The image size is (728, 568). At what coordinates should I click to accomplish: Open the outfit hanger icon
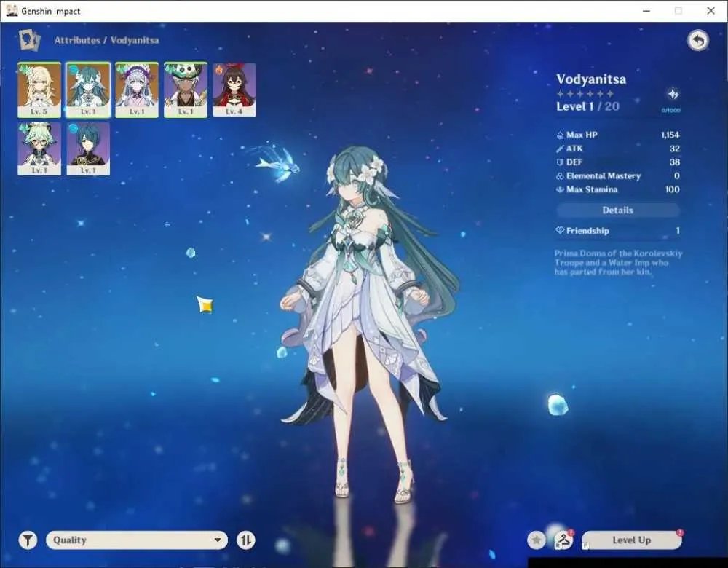(563, 540)
